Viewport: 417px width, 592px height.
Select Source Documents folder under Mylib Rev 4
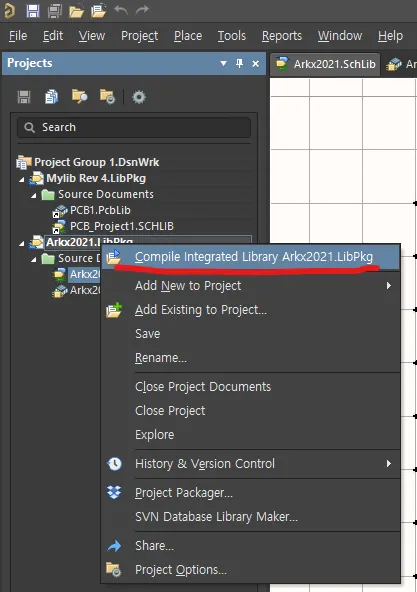tap(106, 194)
